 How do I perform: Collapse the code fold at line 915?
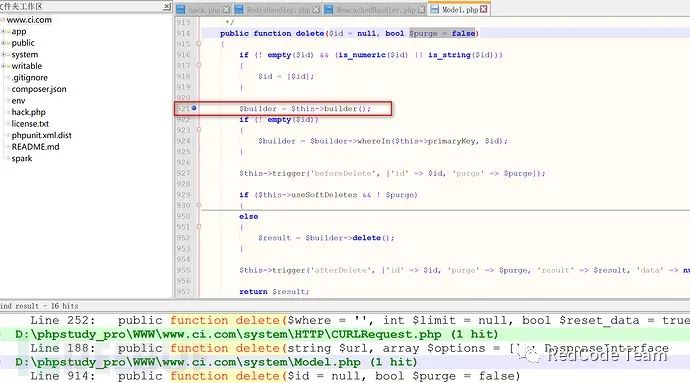[199, 44]
